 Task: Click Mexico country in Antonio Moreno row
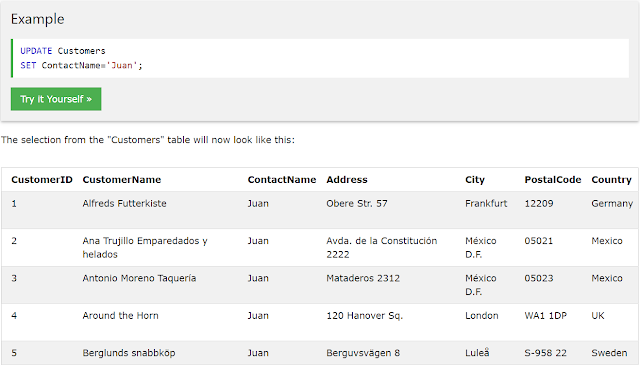click(607, 278)
